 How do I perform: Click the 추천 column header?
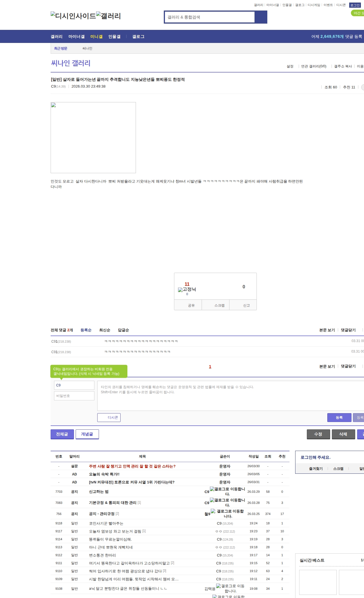[282, 456]
